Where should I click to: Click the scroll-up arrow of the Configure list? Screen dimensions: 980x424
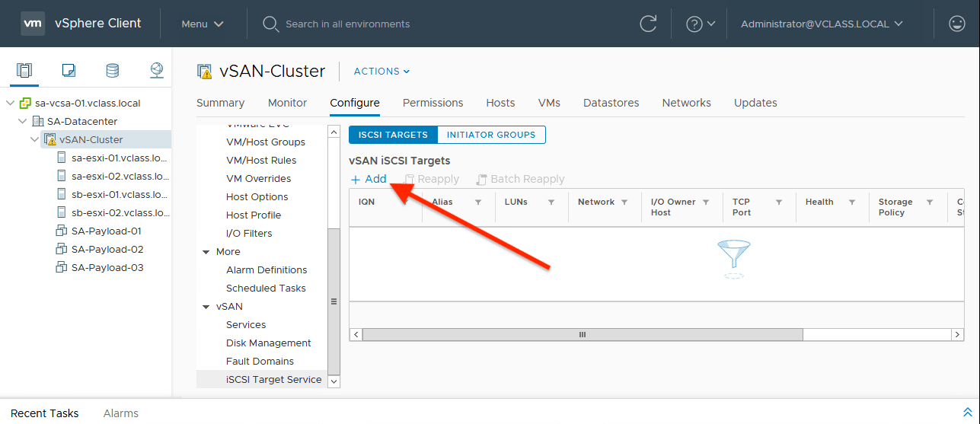(334, 132)
